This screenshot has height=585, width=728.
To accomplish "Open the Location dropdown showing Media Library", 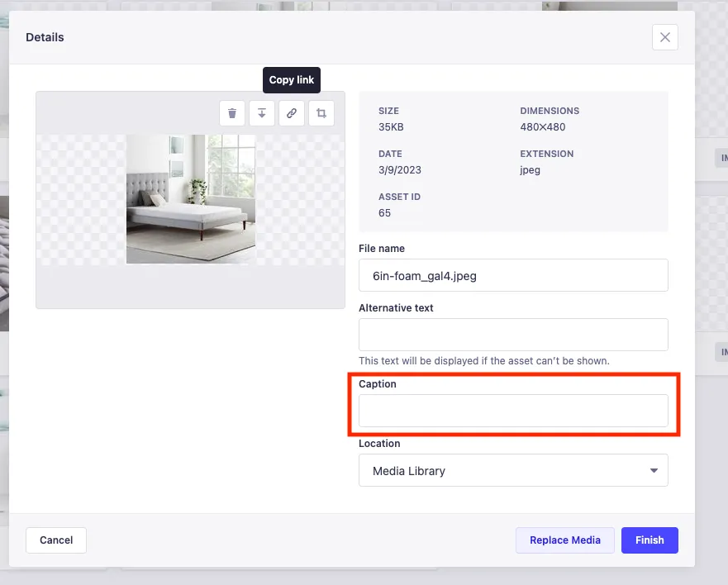I will pyautogui.click(x=512, y=471).
